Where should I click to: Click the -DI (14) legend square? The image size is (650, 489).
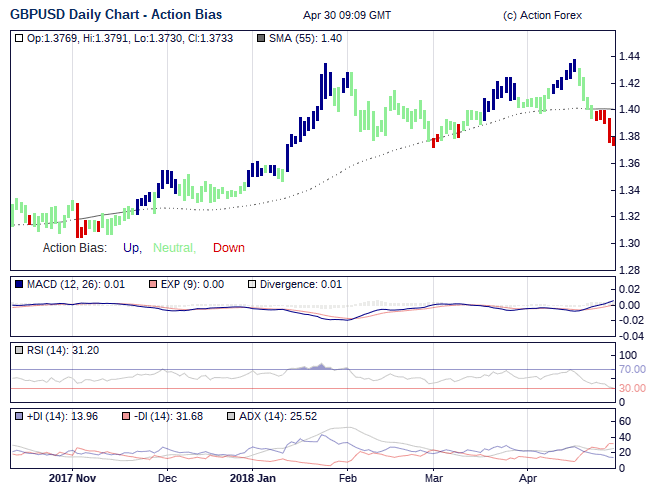pyautogui.click(x=125, y=415)
